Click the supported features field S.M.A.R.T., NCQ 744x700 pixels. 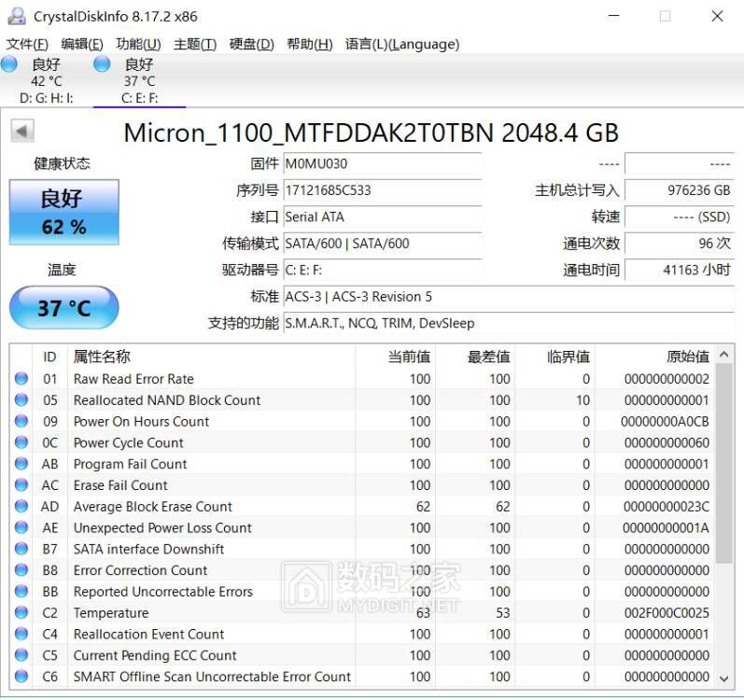509,323
